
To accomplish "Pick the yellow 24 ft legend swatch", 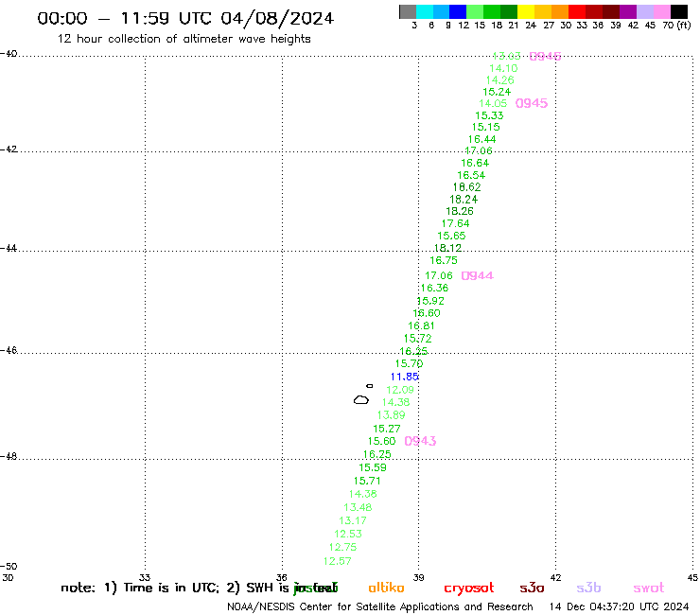I will click(x=526, y=11).
